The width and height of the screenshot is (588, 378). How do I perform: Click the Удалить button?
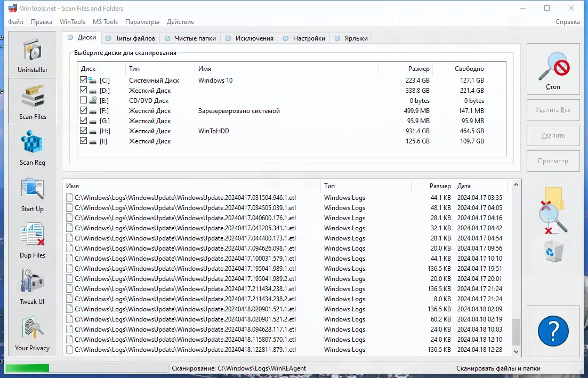click(x=553, y=135)
